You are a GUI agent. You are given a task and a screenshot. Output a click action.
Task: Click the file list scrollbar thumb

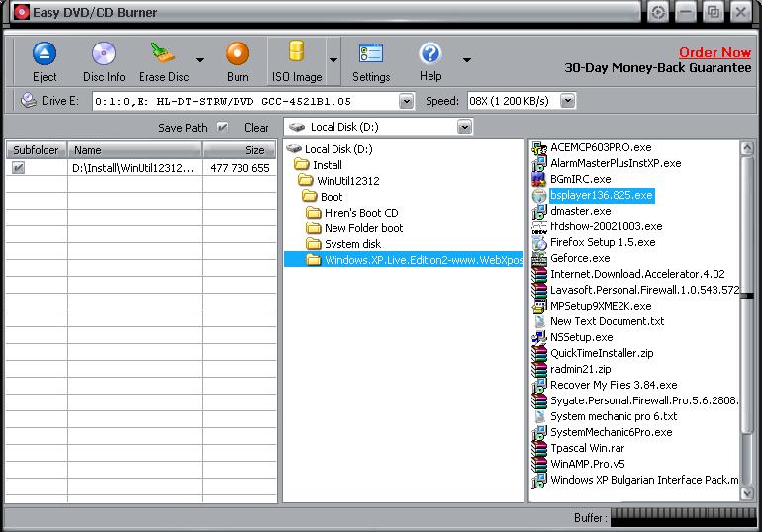(x=747, y=294)
